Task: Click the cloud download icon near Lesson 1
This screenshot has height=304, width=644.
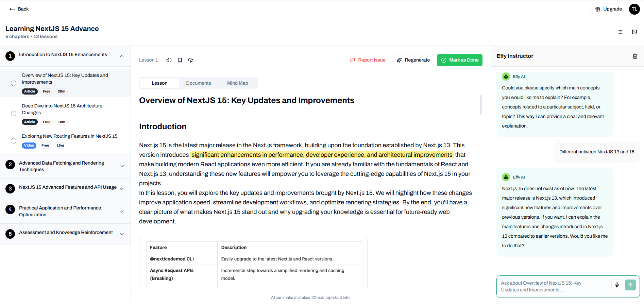Action: [191, 60]
